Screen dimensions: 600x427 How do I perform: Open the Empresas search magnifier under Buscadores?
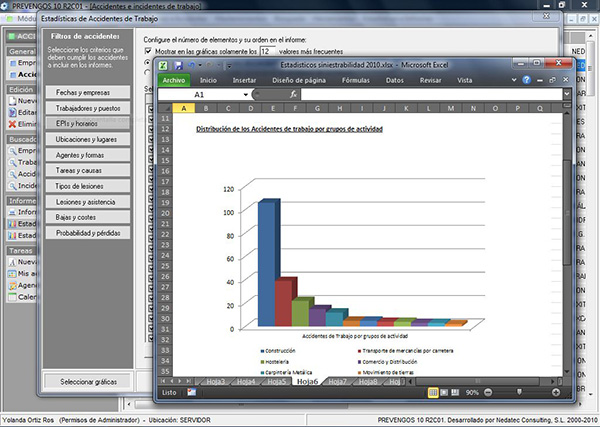point(13,151)
